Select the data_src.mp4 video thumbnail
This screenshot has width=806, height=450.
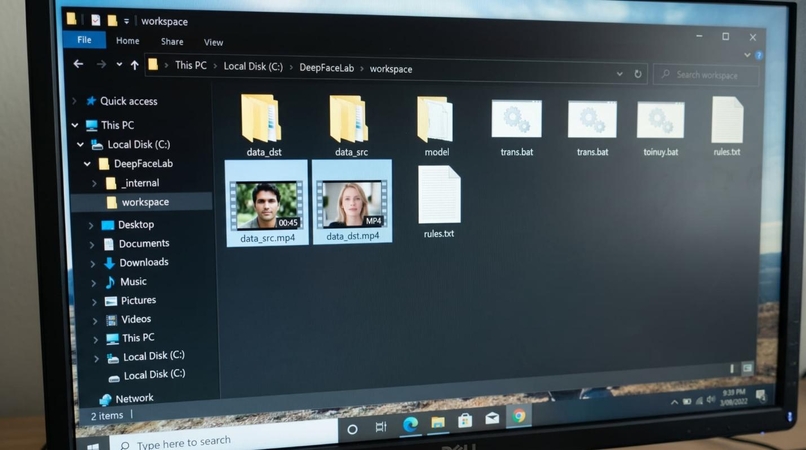coord(267,203)
